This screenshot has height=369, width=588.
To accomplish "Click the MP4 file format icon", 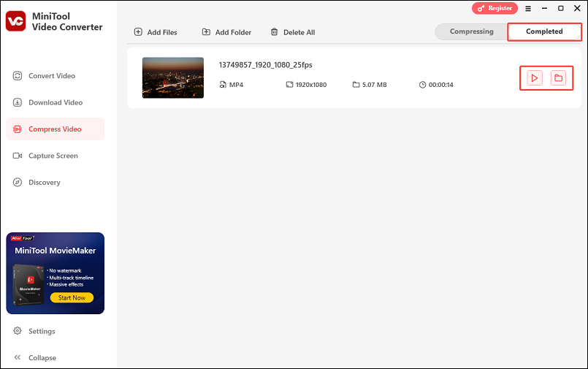I will click(223, 85).
